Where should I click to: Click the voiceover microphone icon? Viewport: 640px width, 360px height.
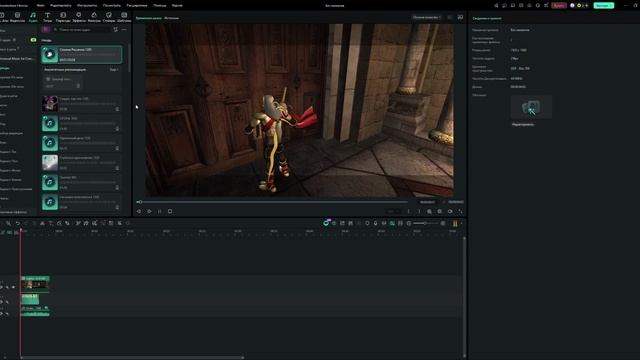(x=376, y=223)
